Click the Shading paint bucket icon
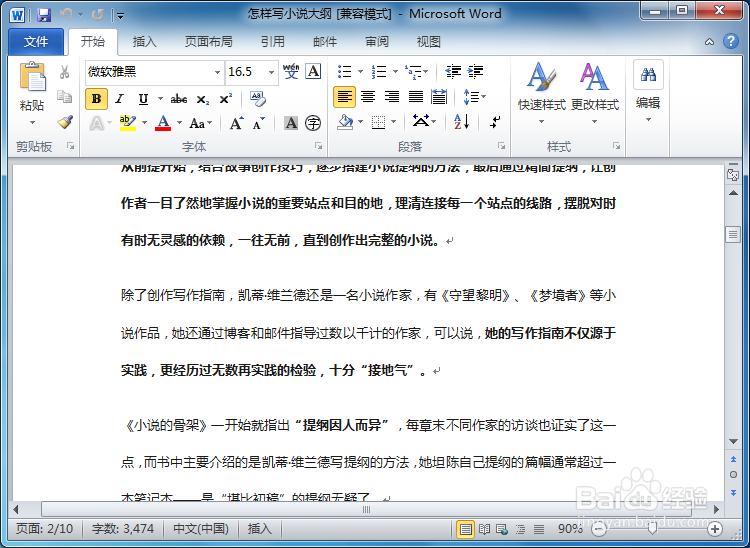 (345, 122)
